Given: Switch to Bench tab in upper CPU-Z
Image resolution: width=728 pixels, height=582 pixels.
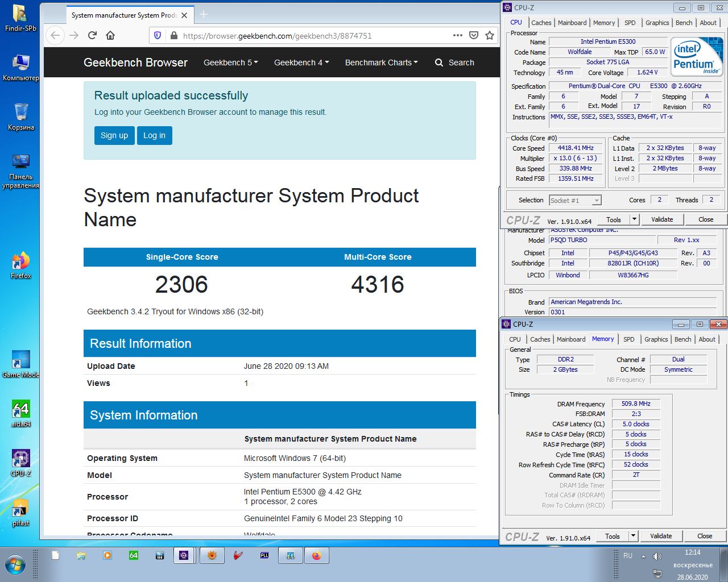Looking at the screenshot, I should pyautogui.click(x=684, y=23).
